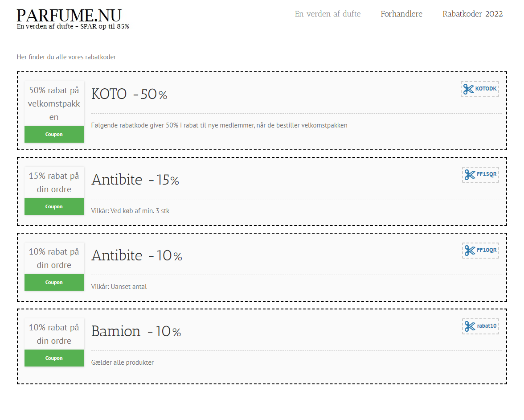Click the PARFUME.NU site logo

click(69, 16)
